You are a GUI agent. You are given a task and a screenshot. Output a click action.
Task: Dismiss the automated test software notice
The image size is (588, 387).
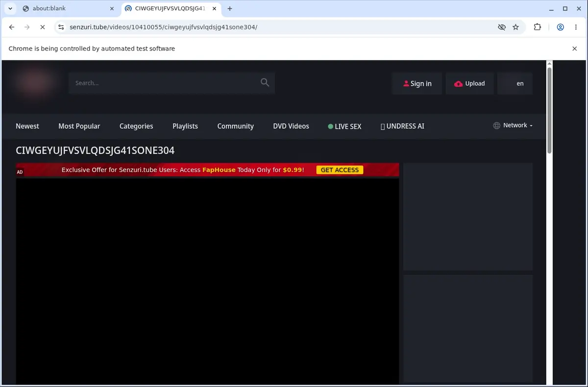(x=575, y=48)
